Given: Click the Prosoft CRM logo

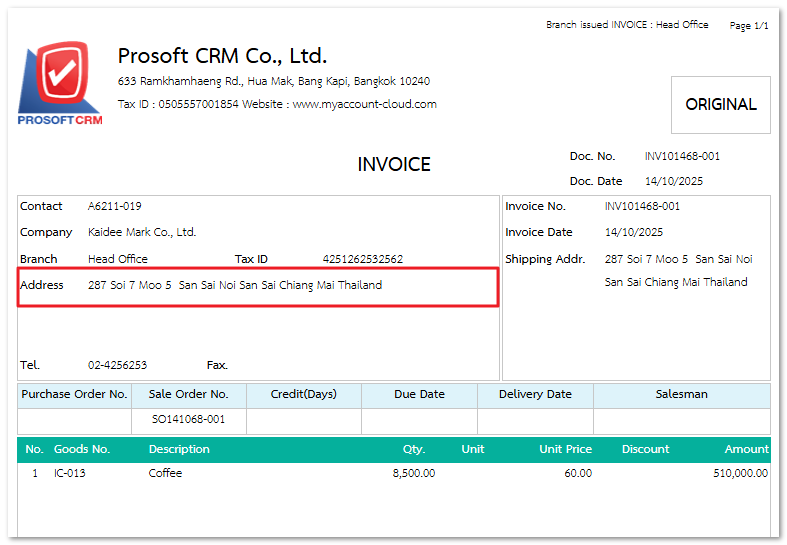Looking at the screenshot, I should tap(60, 84).
